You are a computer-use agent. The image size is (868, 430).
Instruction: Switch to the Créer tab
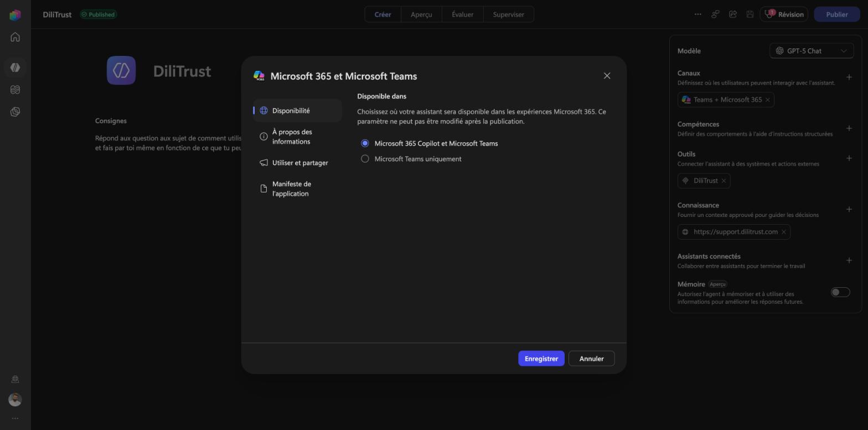coord(383,14)
